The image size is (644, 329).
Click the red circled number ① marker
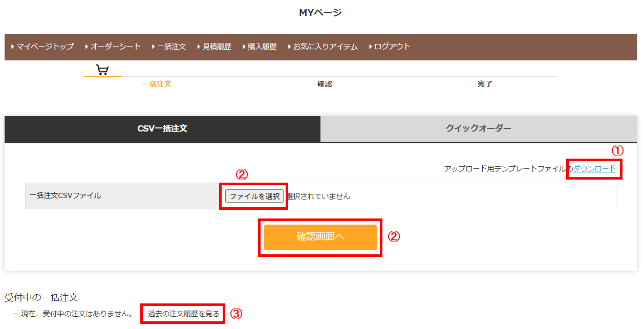point(618,150)
